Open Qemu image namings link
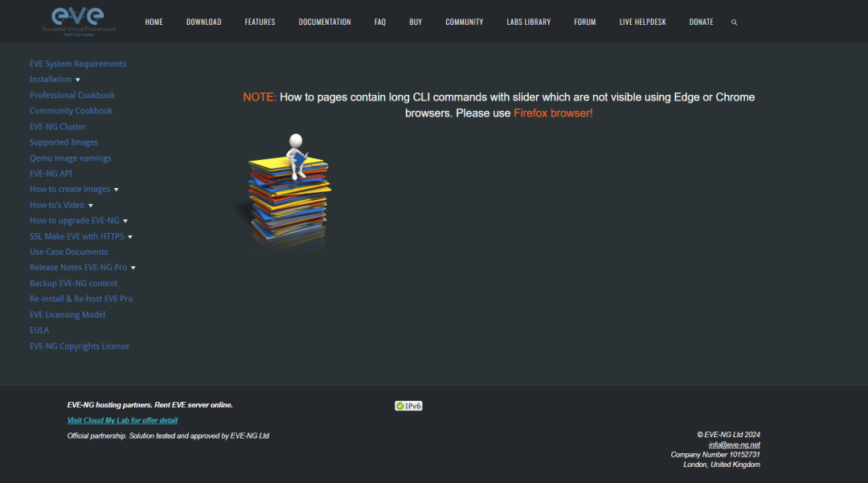Viewport: 868px width, 483px height. 70,158
